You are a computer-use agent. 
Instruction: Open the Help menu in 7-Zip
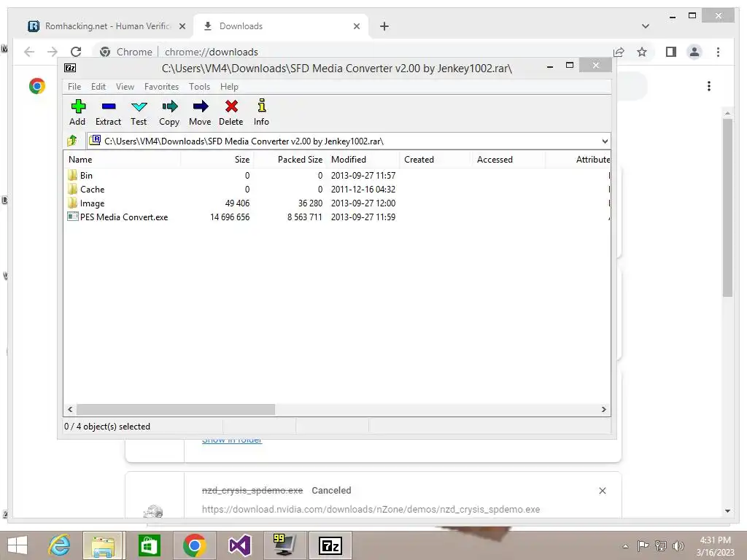(229, 87)
